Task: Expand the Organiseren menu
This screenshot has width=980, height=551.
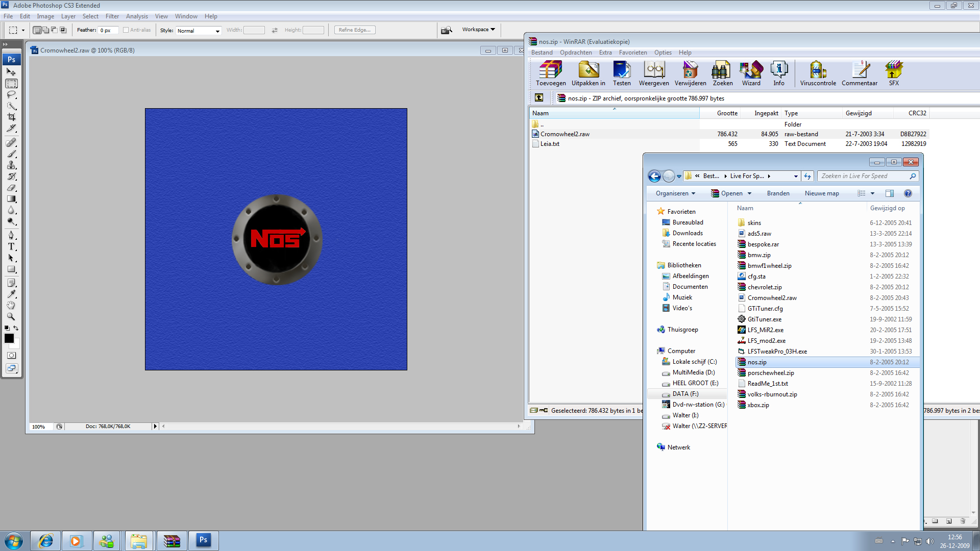Action: point(675,193)
